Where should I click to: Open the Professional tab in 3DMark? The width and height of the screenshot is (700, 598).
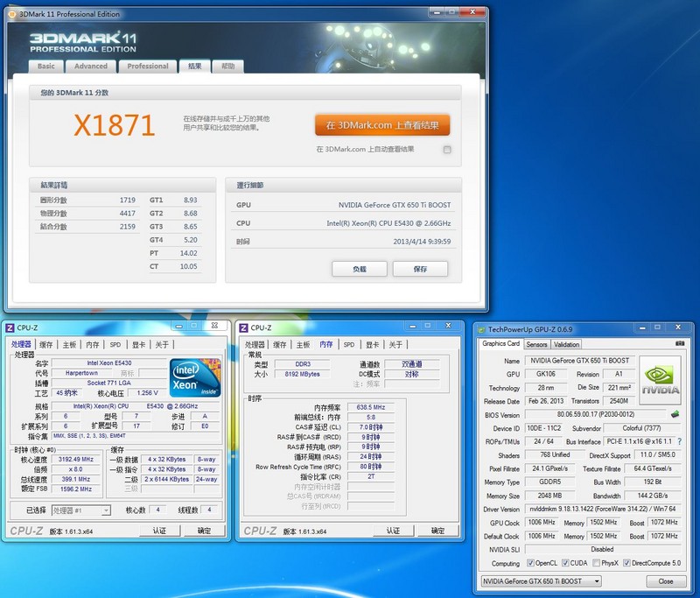coord(148,66)
